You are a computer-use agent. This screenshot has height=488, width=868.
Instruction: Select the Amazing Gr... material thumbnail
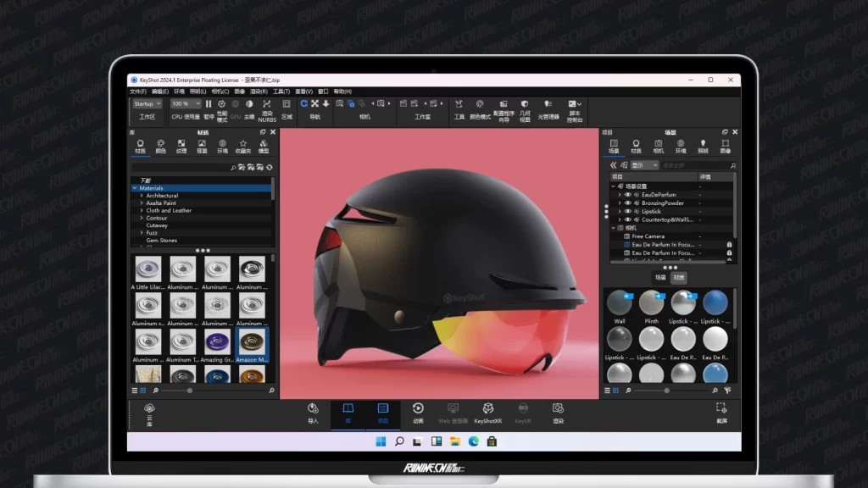coord(216,343)
